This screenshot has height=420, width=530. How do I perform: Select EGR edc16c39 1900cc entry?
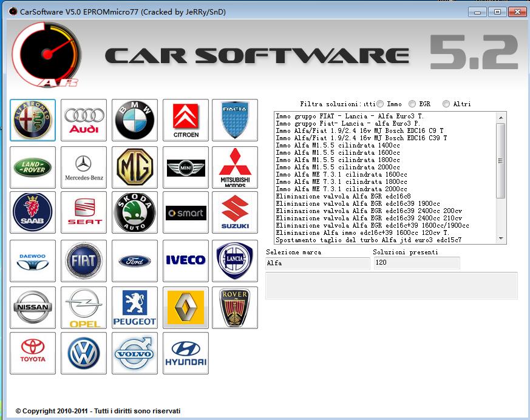click(358, 204)
